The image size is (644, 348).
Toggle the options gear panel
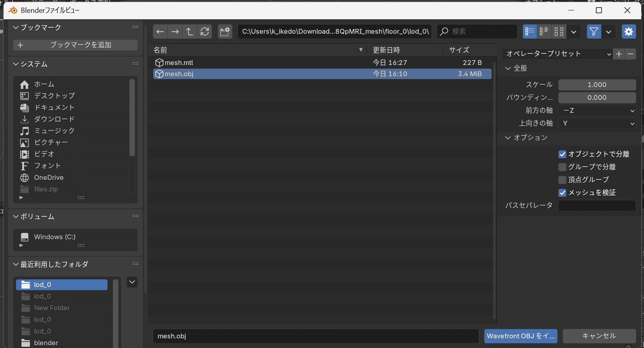[x=628, y=32]
